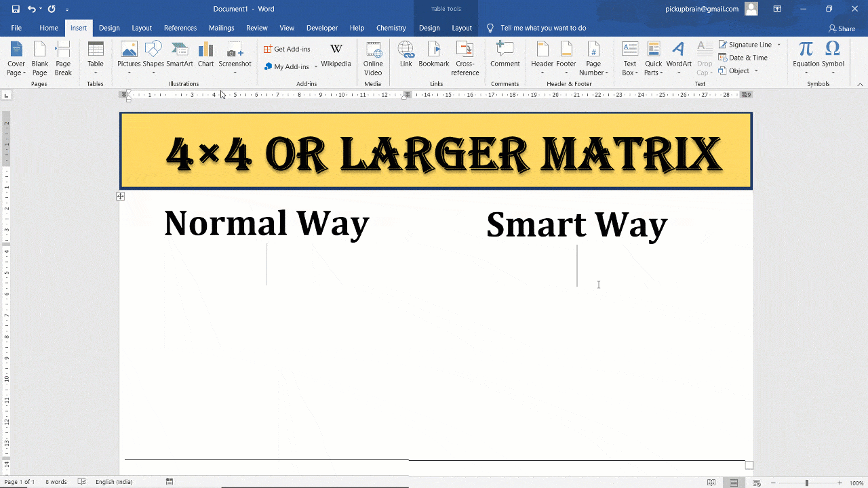868x488 pixels.
Task: Open the Mailings tab
Action: pyautogui.click(x=221, y=28)
